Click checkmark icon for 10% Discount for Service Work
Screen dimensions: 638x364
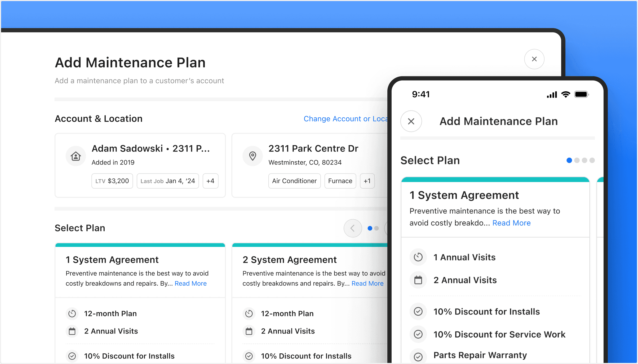tap(418, 334)
